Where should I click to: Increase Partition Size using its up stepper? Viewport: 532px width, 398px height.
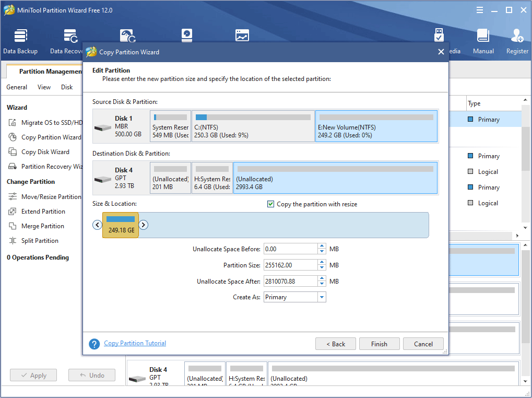click(321, 262)
